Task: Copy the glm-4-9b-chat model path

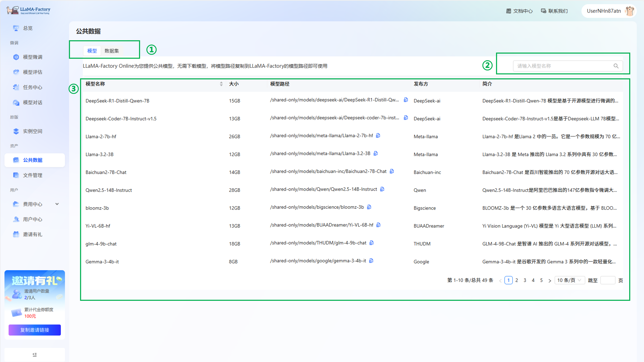Action: [x=371, y=243]
